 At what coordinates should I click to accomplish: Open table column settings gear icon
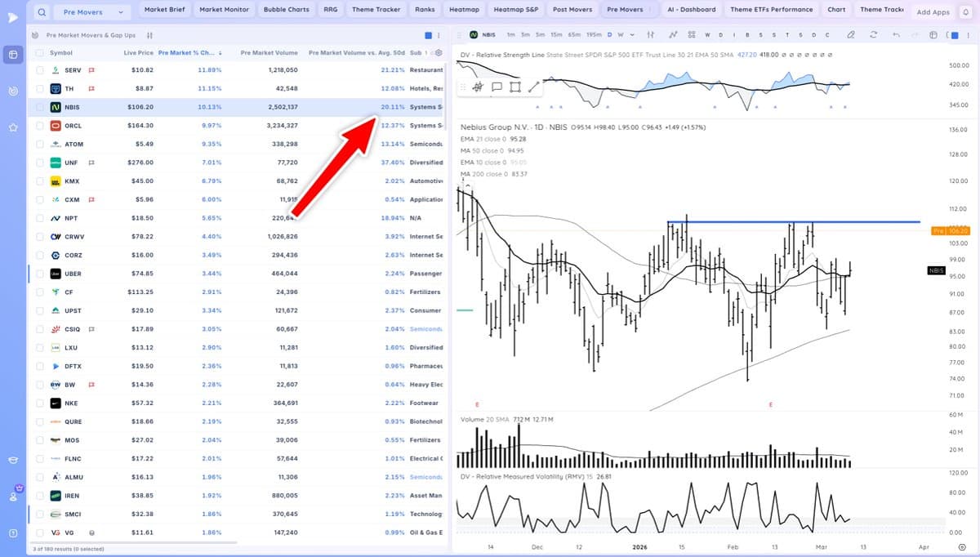click(x=438, y=52)
